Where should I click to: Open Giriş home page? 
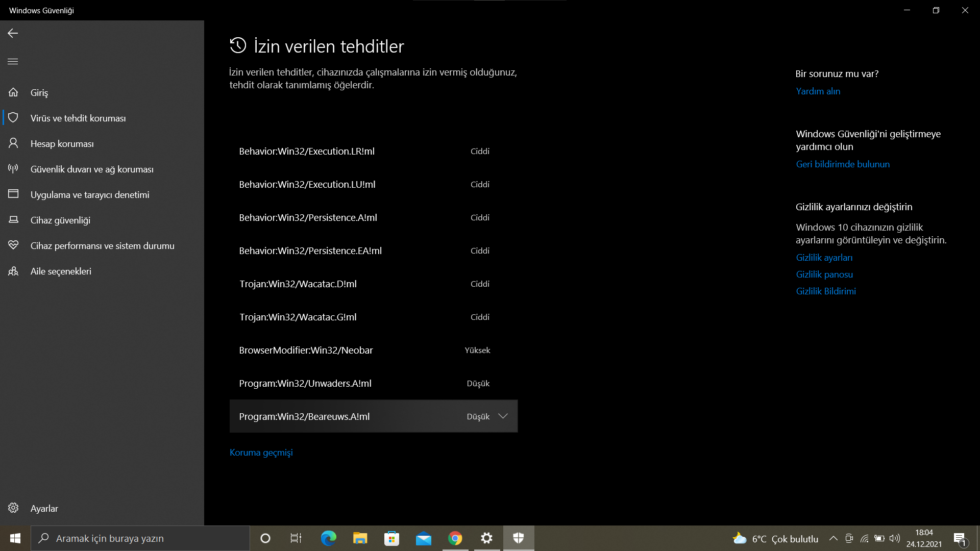pos(39,93)
